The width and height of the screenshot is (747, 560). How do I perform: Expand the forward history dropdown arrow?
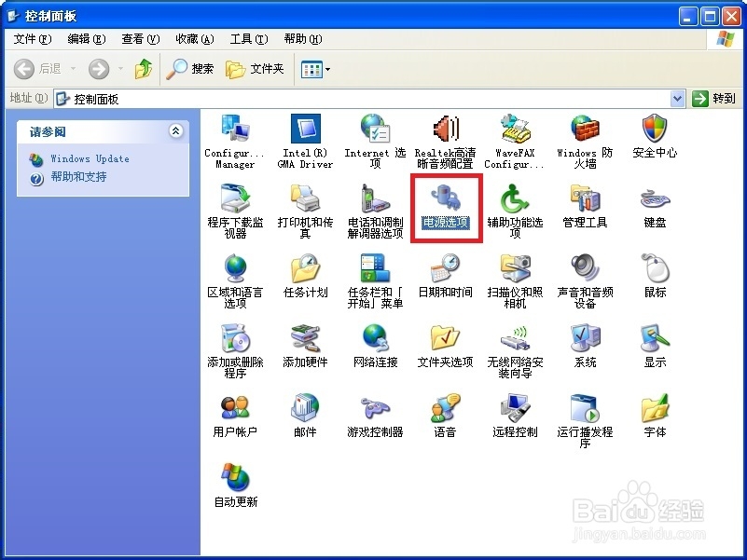120,69
